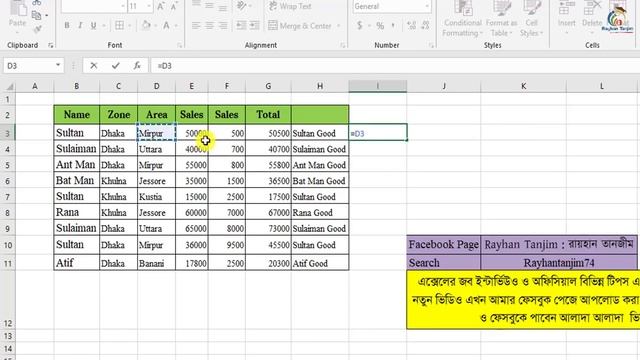Click the Borders icon
The image size is (640, 360).
tap(119, 25)
